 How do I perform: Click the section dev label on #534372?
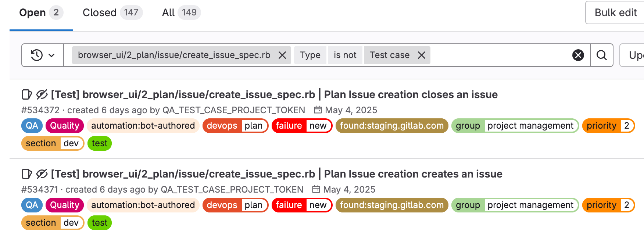(53, 143)
